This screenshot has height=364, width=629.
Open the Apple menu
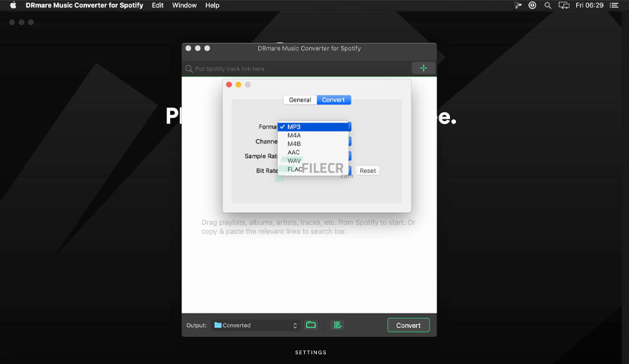click(x=14, y=5)
